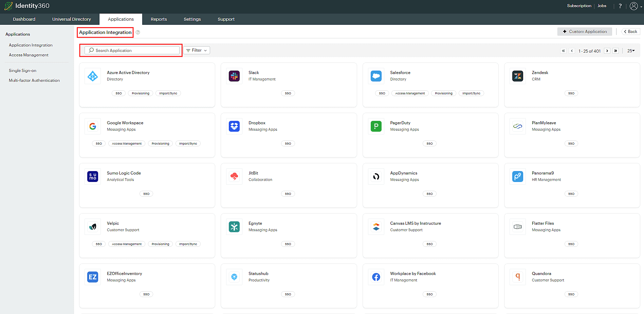Image resolution: width=644 pixels, height=314 pixels.
Task: Open the Subscription link
Action: click(579, 6)
